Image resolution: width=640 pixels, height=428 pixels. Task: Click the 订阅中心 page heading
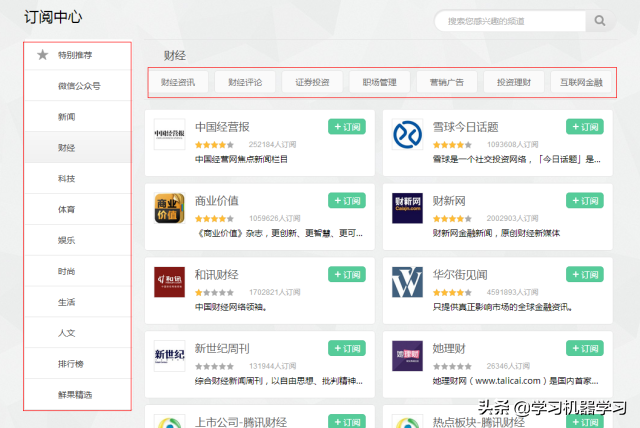pyautogui.click(x=53, y=17)
